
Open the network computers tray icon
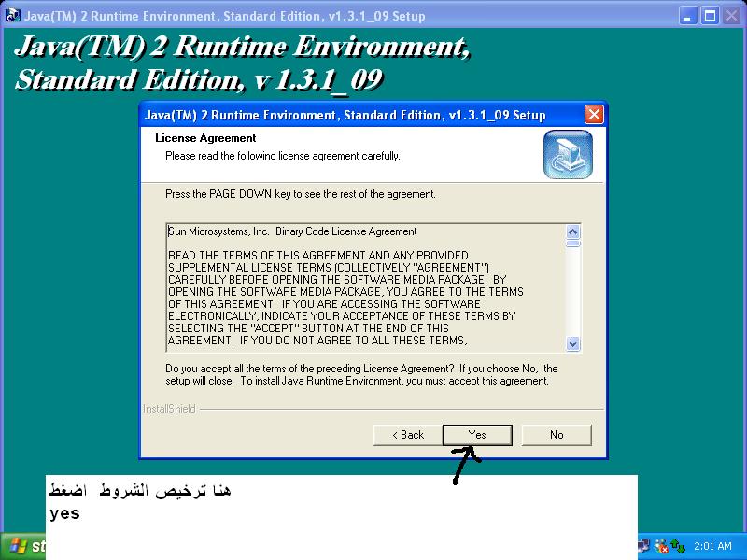pyautogui.click(x=643, y=546)
